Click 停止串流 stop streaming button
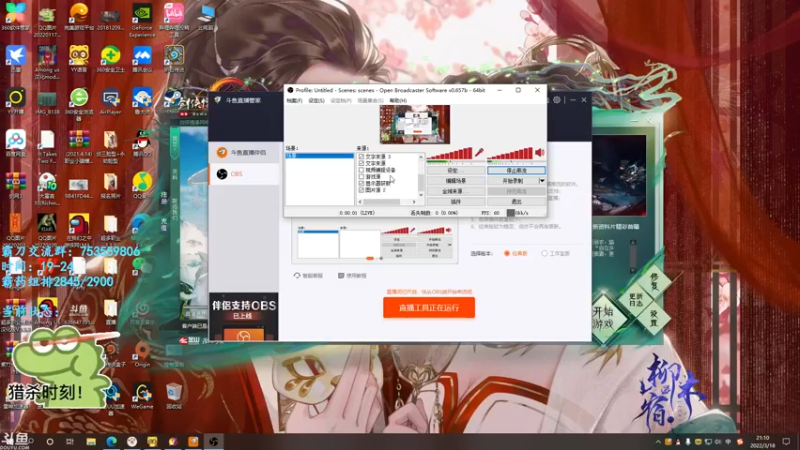 click(516, 170)
